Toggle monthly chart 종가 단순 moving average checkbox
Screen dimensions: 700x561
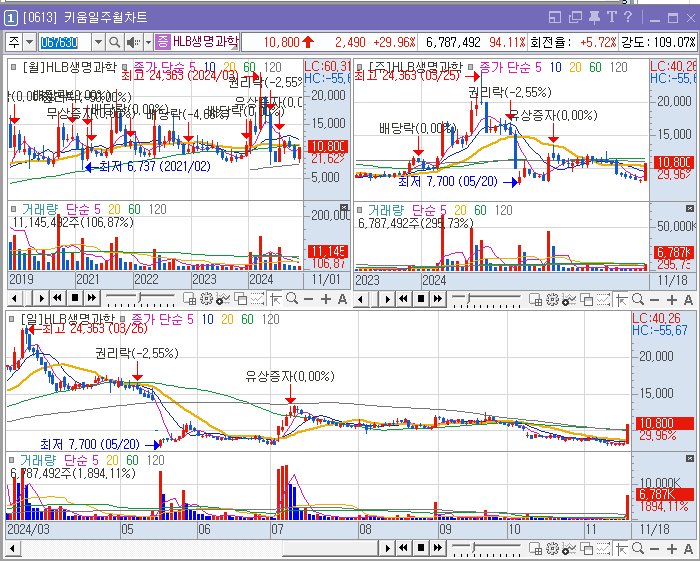click(125, 67)
